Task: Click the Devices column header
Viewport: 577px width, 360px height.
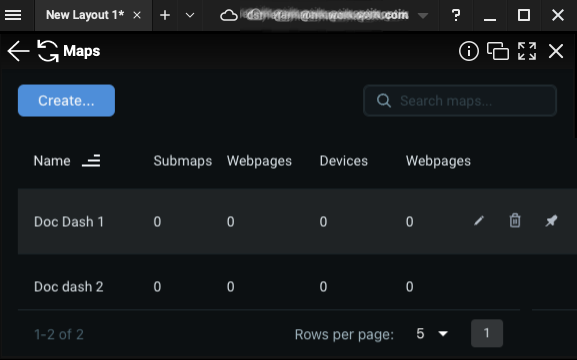Action: (x=344, y=161)
